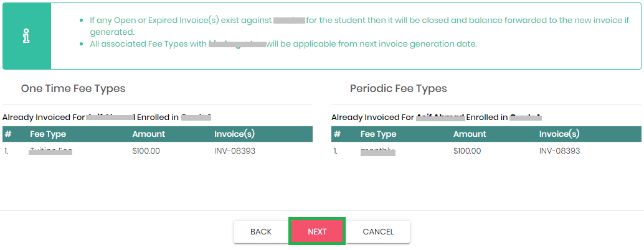The width and height of the screenshot is (644, 250).
Task: Click row number 1 in Periodic table
Action: point(336,150)
